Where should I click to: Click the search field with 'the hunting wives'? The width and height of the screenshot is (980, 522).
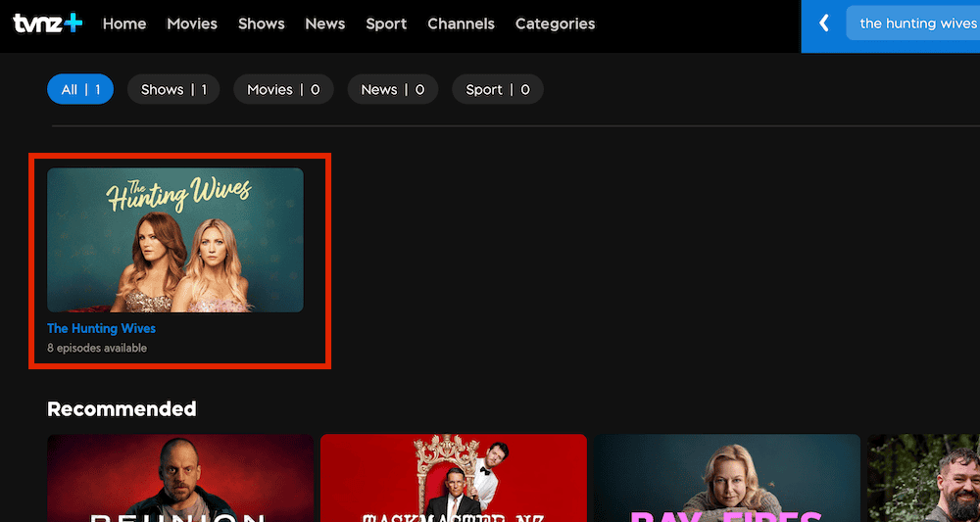[913, 24]
